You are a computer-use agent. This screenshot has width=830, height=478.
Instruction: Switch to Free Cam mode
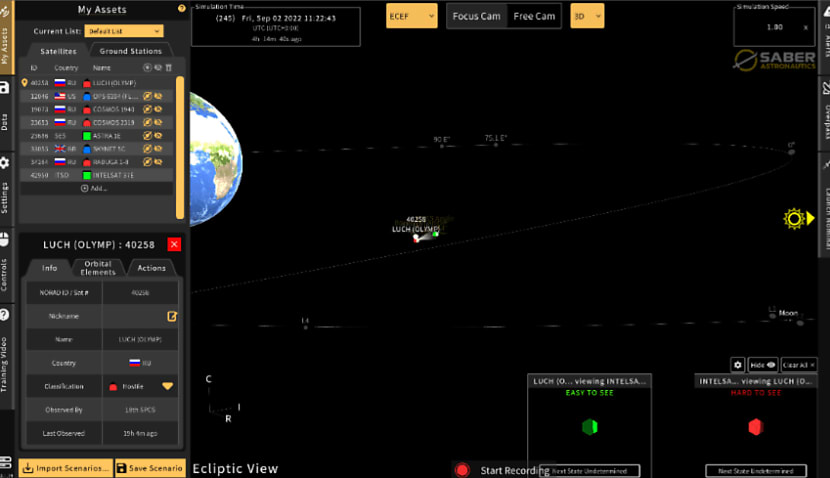[534, 16]
